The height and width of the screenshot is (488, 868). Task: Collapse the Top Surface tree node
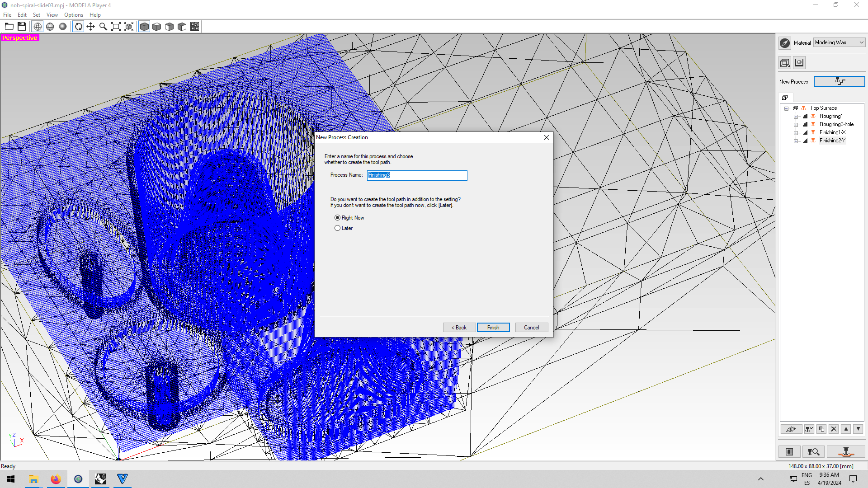point(787,108)
